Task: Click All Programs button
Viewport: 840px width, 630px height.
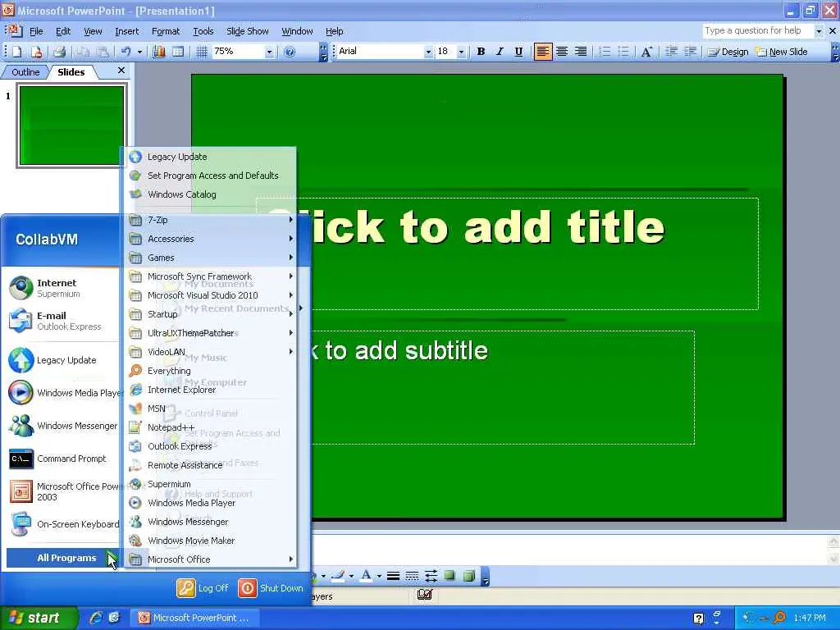Action: click(x=63, y=558)
